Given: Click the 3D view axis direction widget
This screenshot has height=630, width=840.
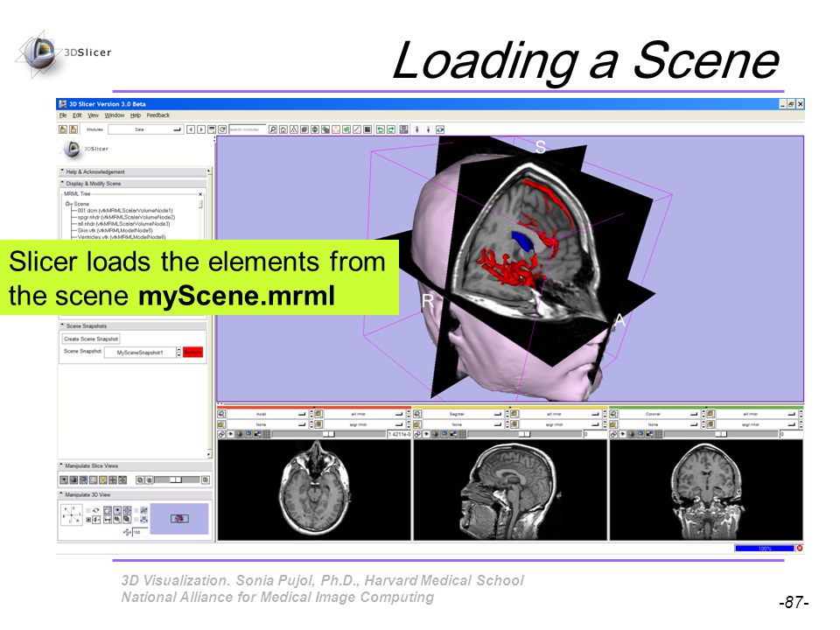Looking at the screenshot, I should click(x=72, y=514).
